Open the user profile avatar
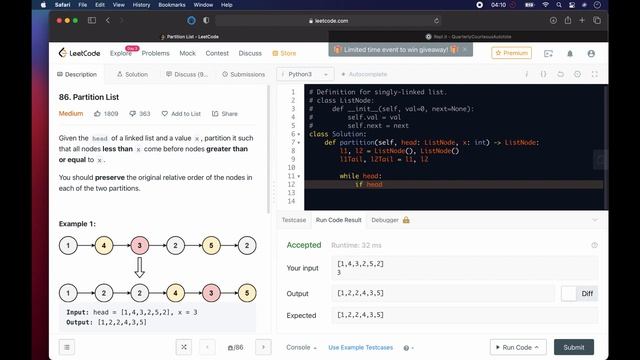Screen dimensions: 640x360 (x=591, y=53)
